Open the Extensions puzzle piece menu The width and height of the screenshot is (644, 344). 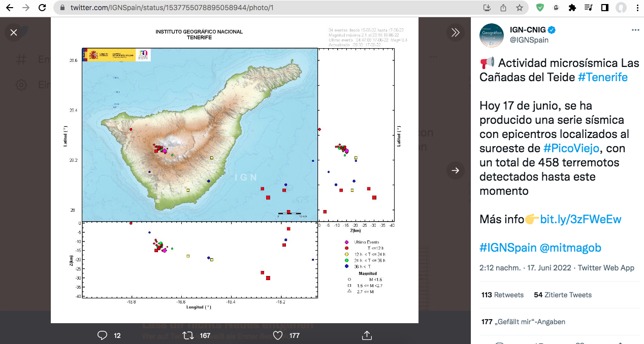point(572,8)
